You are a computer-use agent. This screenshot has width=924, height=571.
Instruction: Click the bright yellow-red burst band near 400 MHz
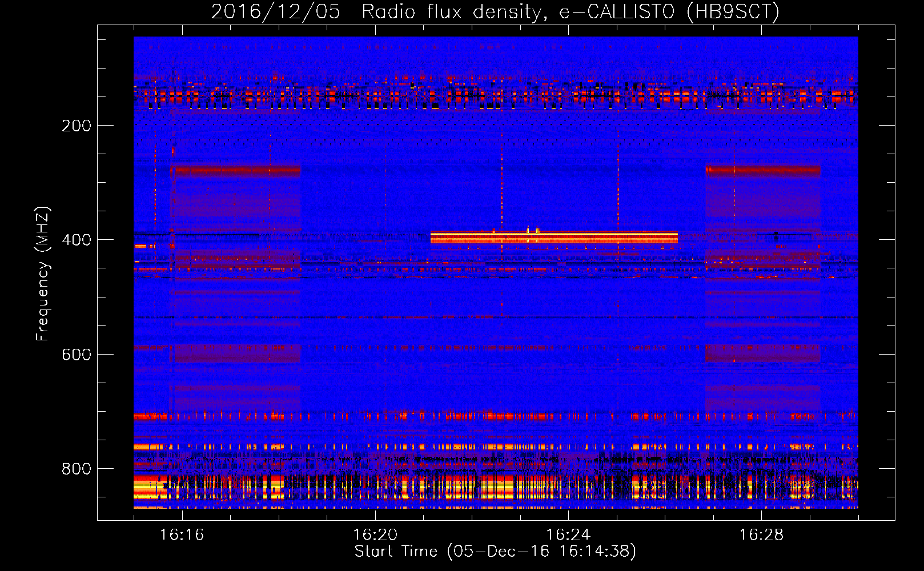pyautogui.click(x=554, y=237)
